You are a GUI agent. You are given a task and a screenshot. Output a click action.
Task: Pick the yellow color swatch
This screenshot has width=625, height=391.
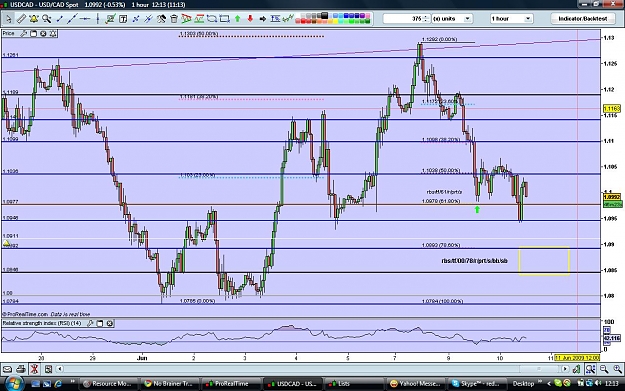pyautogui.click(x=336, y=21)
